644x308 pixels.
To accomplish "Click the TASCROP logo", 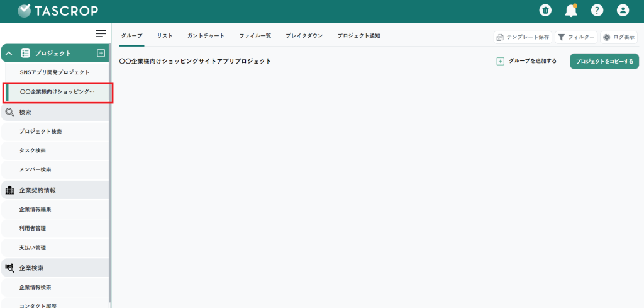I will [x=58, y=11].
